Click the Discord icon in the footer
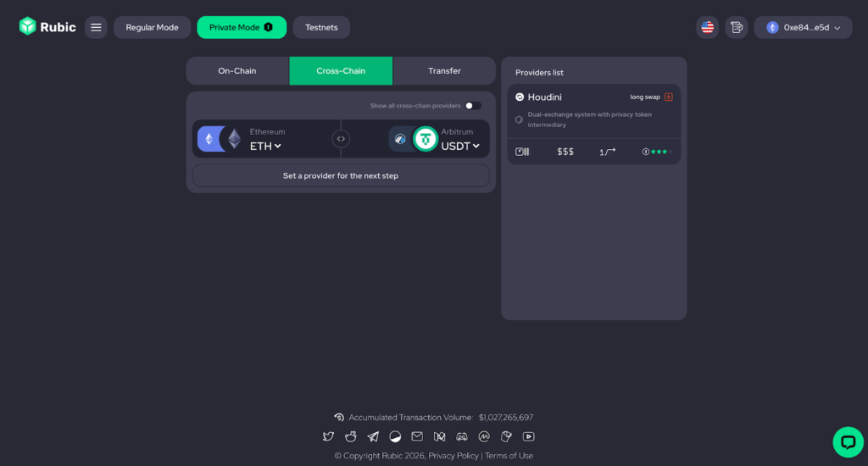Image resolution: width=868 pixels, height=466 pixels. [x=462, y=436]
